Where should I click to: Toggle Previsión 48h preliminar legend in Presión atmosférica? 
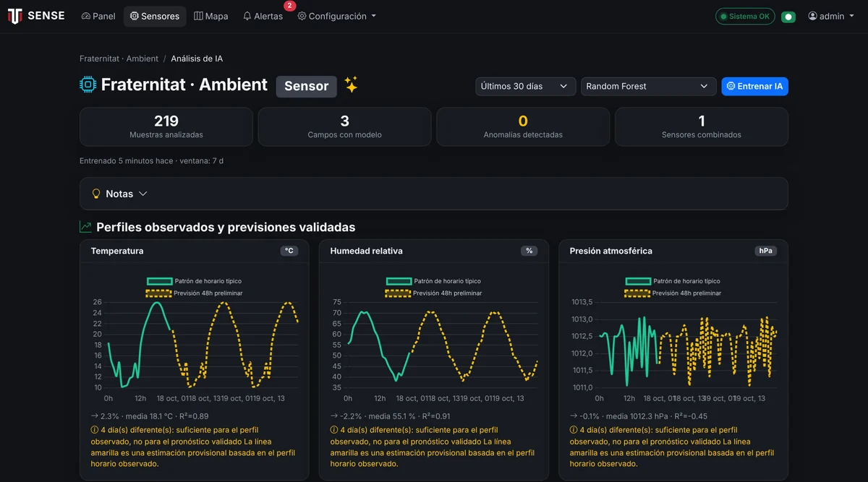coord(673,293)
